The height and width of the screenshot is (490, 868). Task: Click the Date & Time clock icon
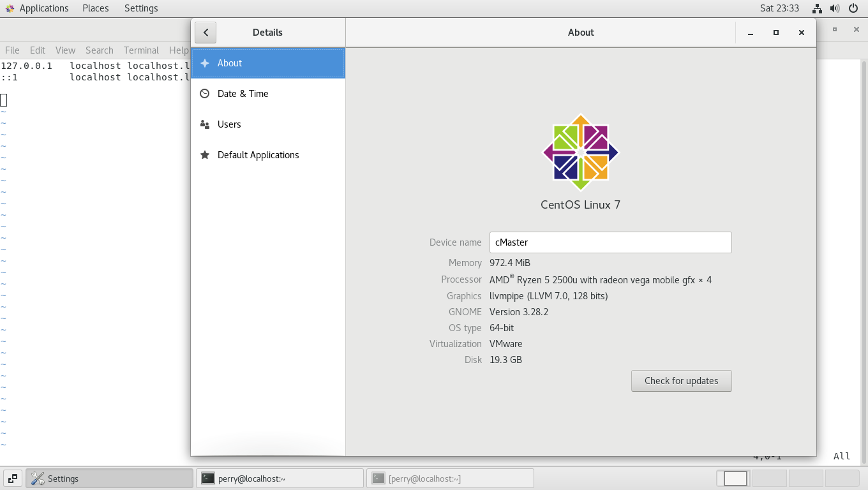pos(205,94)
